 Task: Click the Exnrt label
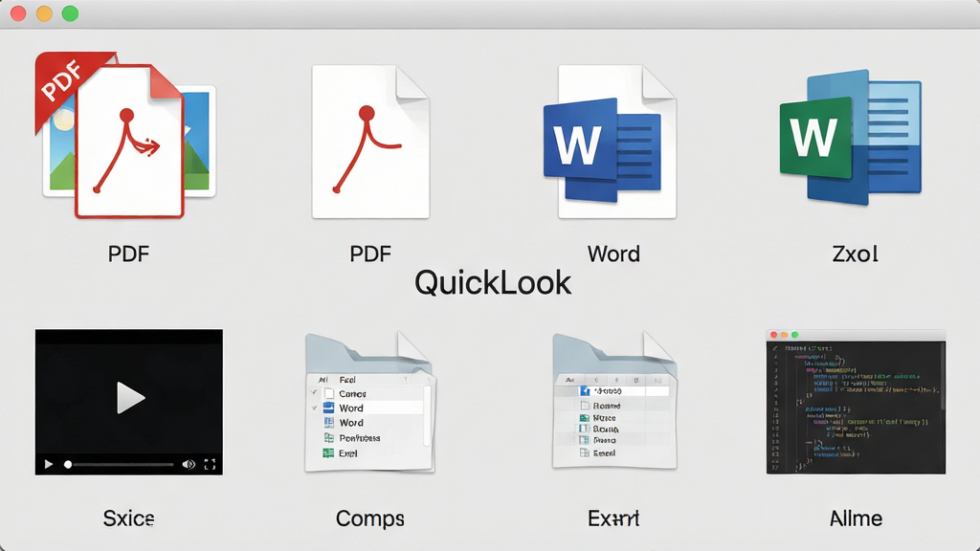tap(613, 518)
